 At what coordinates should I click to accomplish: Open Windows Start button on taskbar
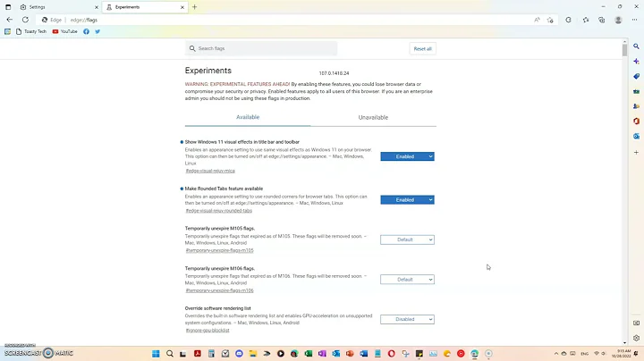coord(156,354)
